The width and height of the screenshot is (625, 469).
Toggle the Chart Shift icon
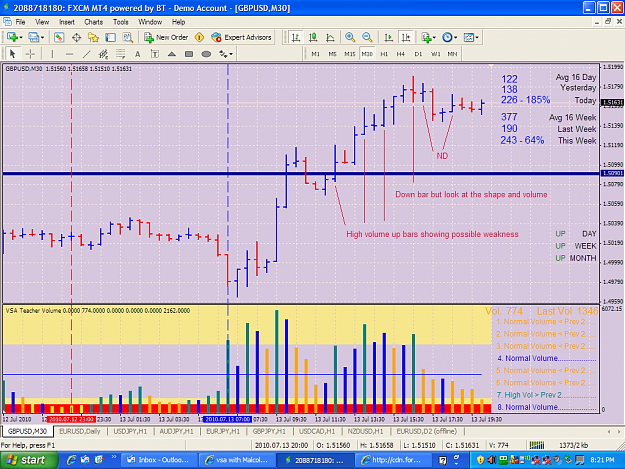[406, 37]
